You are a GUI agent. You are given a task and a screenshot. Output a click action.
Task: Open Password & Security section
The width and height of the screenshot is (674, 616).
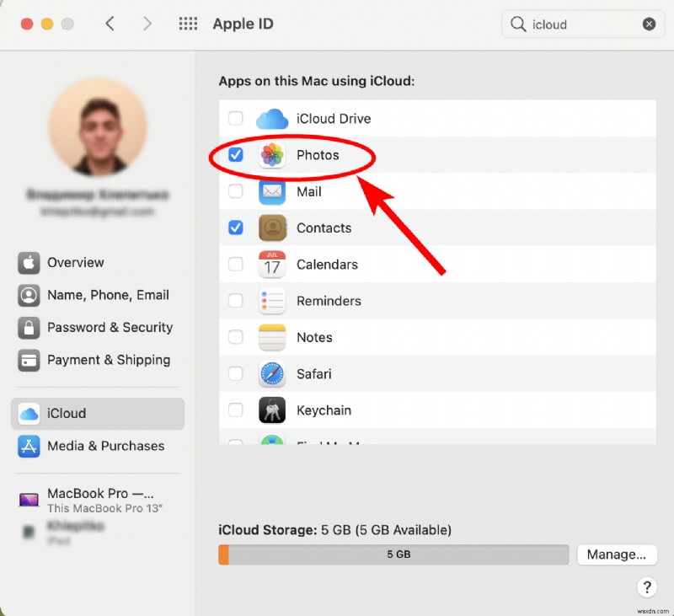pyautogui.click(x=98, y=328)
